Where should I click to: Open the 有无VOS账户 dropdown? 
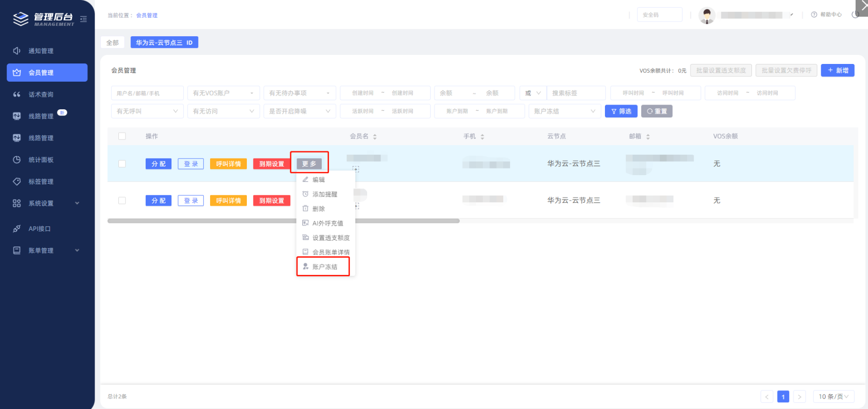pos(223,93)
